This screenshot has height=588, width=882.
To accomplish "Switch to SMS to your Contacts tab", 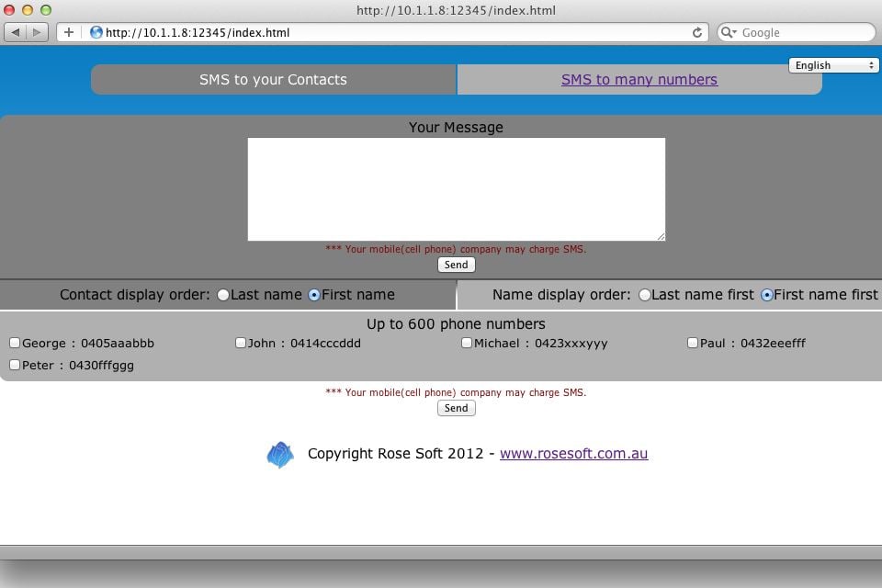I will pyautogui.click(x=274, y=79).
